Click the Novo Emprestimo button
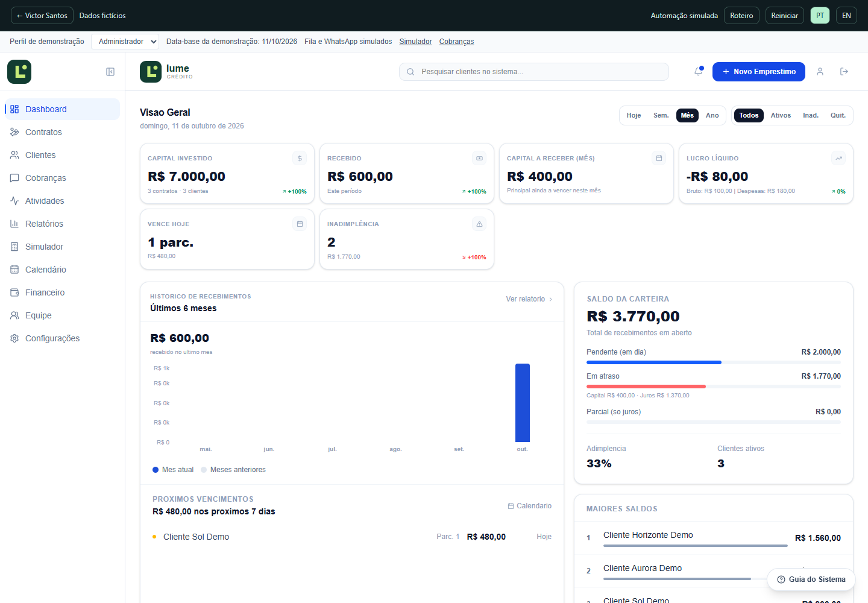The width and height of the screenshot is (868, 603). (x=759, y=72)
